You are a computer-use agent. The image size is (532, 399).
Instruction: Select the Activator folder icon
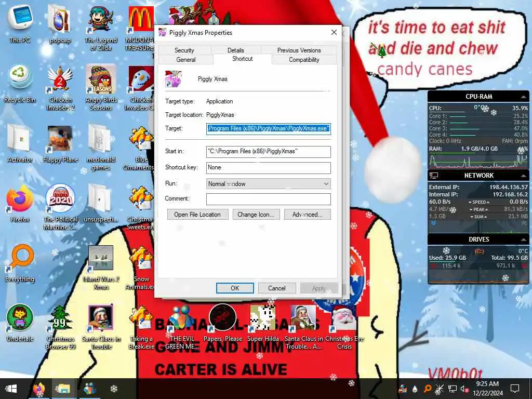(x=20, y=143)
